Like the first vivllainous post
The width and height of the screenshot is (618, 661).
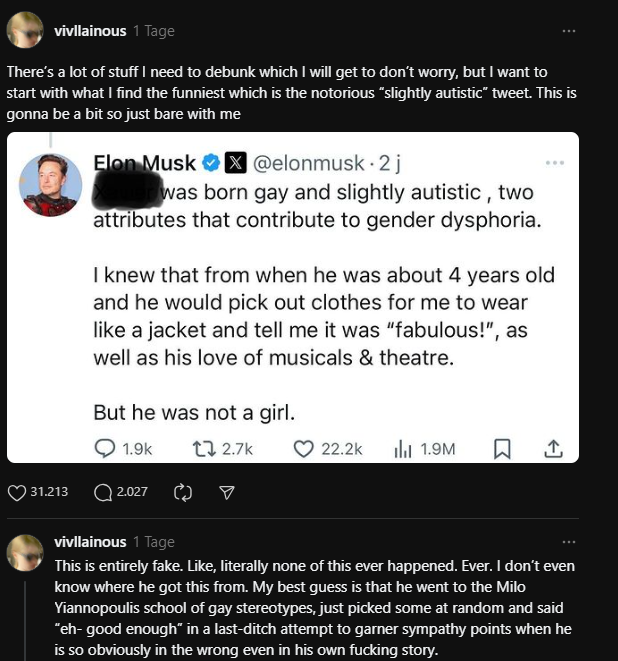17,492
